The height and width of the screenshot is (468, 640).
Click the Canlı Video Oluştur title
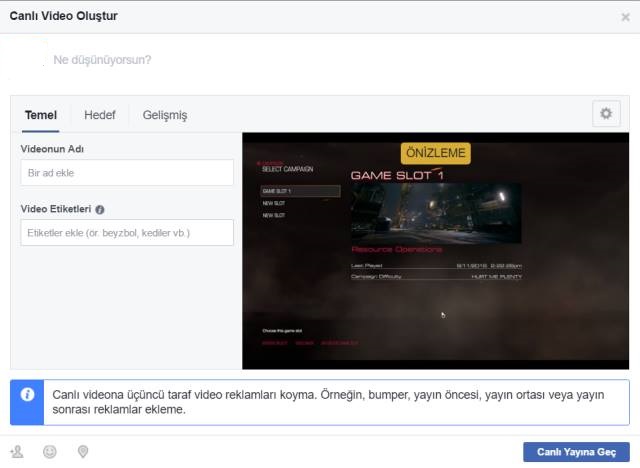[x=64, y=16]
